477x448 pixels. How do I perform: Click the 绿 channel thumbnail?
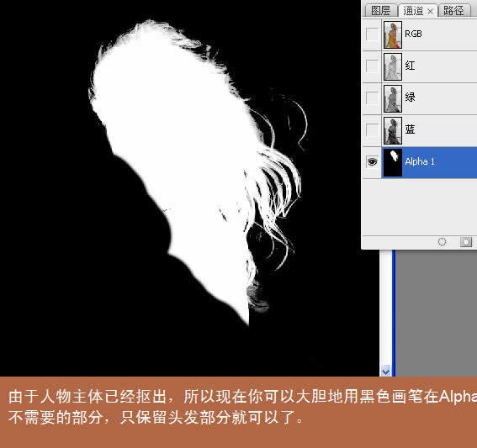[392, 98]
